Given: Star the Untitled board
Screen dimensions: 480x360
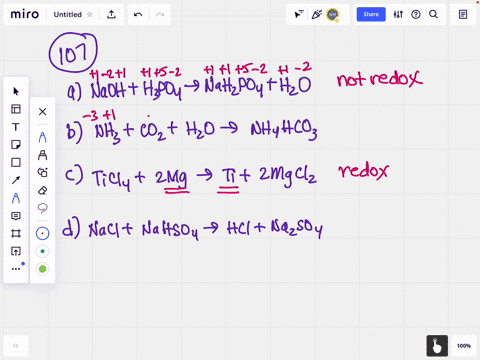Looking at the screenshot, I should (90, 14).
